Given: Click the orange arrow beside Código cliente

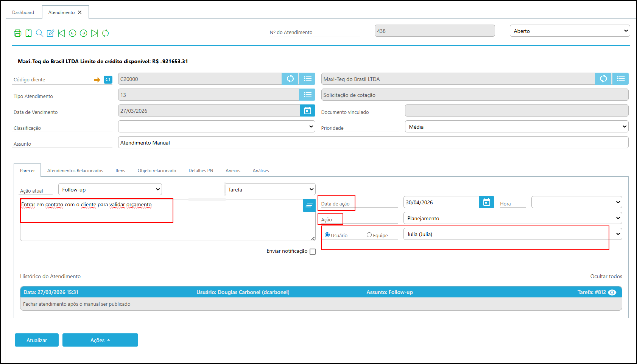Looking at the screenshot, I should (x=97, y=79).
